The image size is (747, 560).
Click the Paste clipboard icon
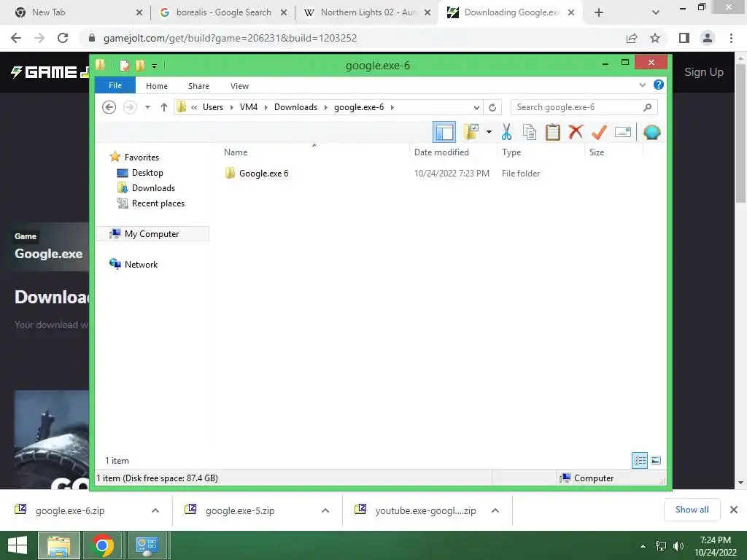click(553, 132)
